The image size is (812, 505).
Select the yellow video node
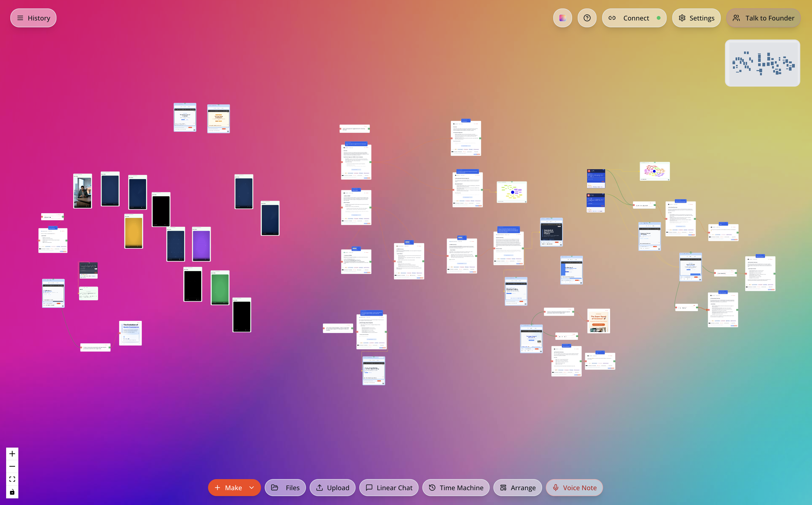click(x=134, y=231)
